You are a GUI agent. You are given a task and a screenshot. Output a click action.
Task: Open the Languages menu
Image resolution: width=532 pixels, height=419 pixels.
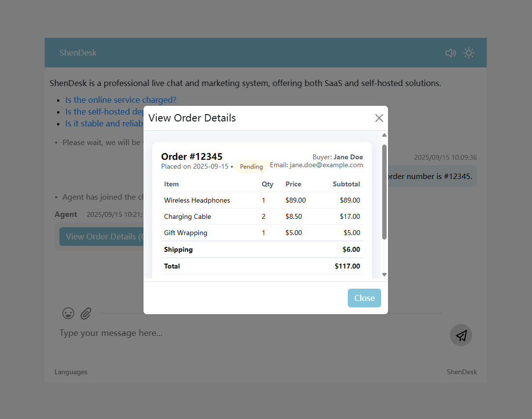[71, 372]
